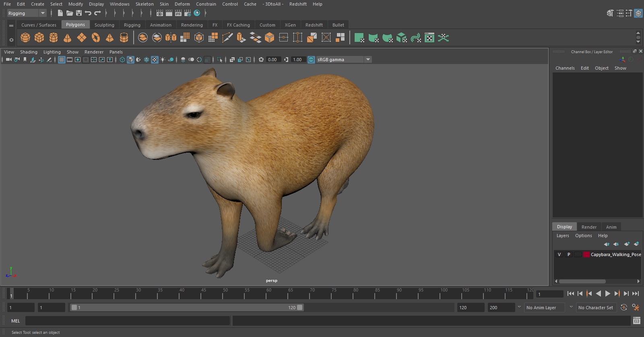The height and width of the screenshot is (337, 644).
Task: Switch to the Sculpting shelf tab
Action: click(x=104, y=25)
